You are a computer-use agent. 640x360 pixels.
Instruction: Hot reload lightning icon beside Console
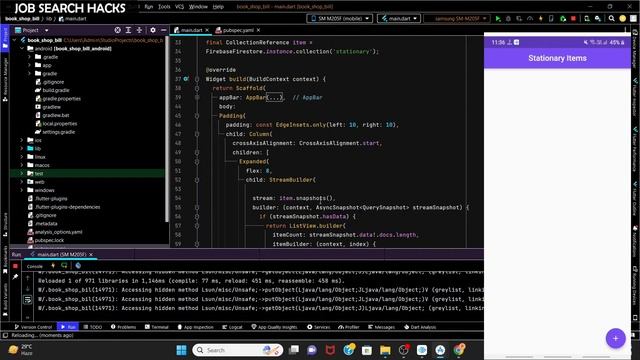53,266
